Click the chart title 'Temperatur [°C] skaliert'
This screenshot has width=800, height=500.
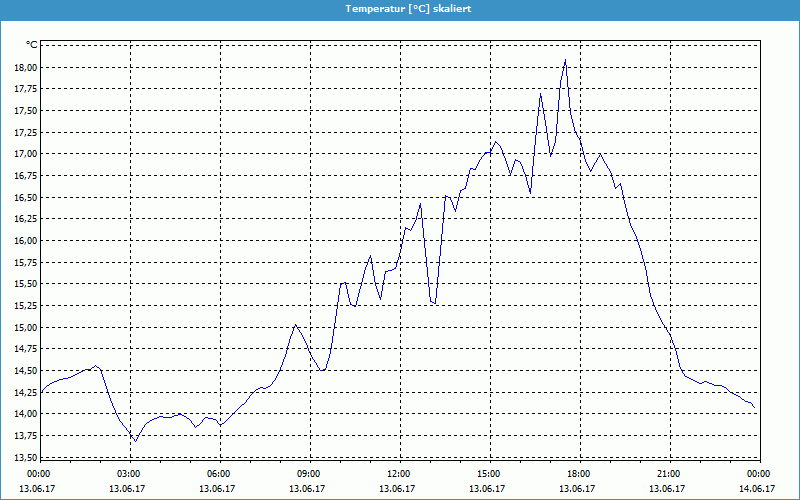(x=407, y=8)
